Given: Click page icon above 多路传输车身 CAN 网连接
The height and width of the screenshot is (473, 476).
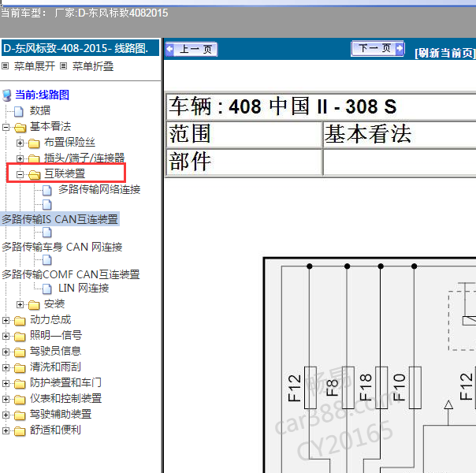Looking at the screenshot, I should point(46,233).
